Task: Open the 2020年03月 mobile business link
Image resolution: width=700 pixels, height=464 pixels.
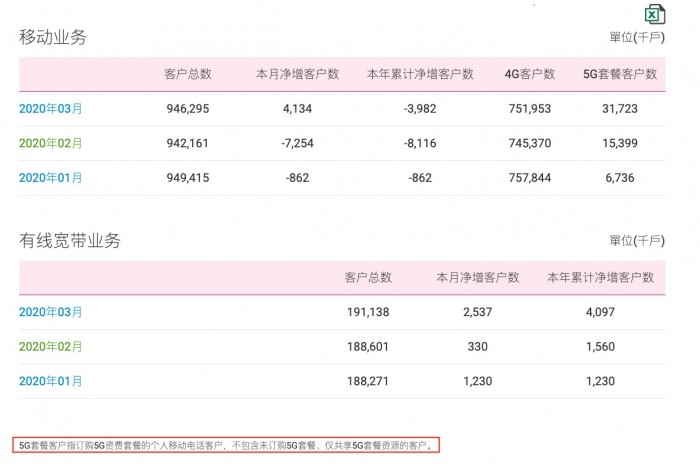Action: point(51,108)
